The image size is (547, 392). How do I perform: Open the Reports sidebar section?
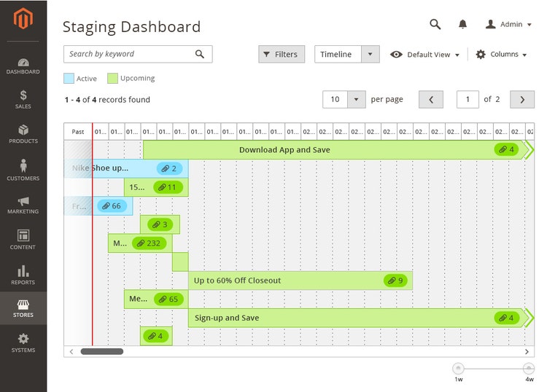tap(23, 275)
